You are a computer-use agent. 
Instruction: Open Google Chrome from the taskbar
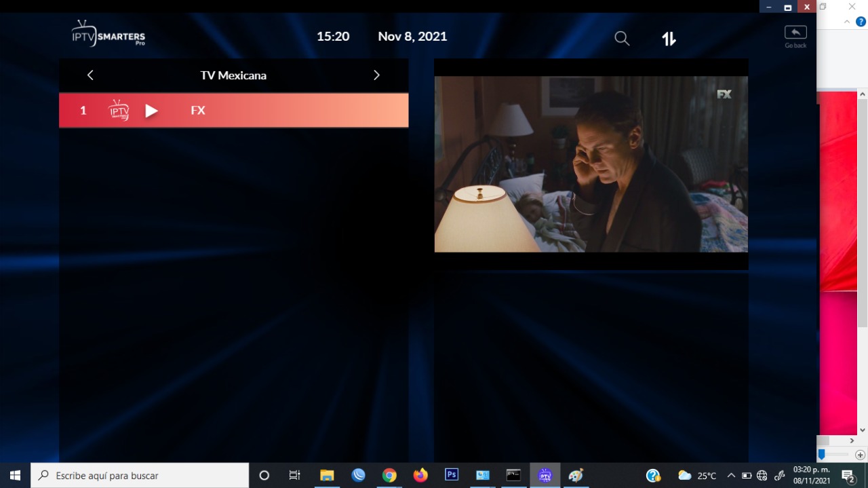pyautogui.click(x=389, y=475)
